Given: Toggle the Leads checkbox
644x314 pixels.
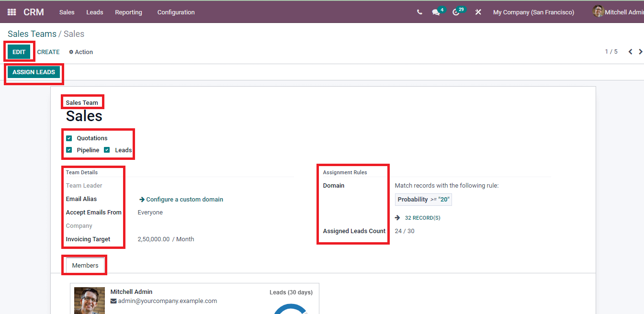Looking at the screenshot, I should 107,150.
